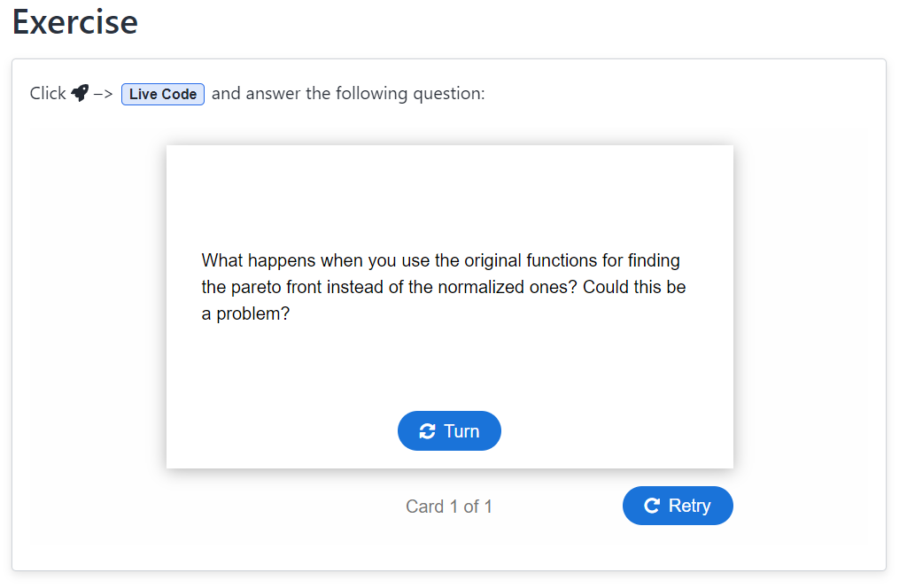Click the 'Card 1 of 1' counter
The width and height of the screenshot is (907, 588).
[x=449, y=507]
